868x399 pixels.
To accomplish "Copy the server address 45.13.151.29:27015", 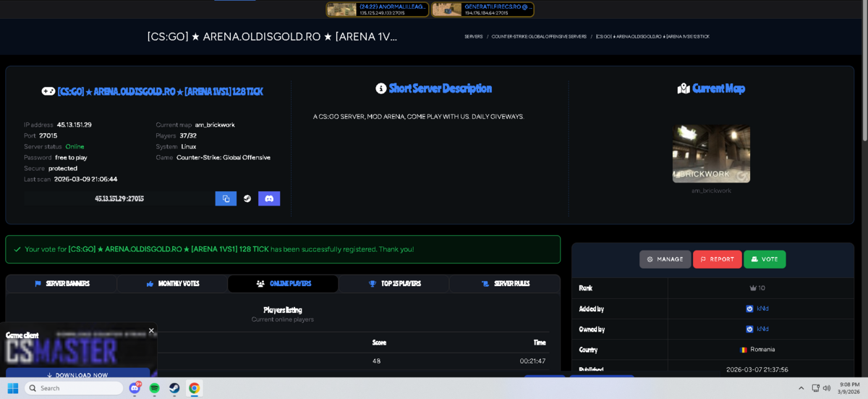I will tap(226, 198).
